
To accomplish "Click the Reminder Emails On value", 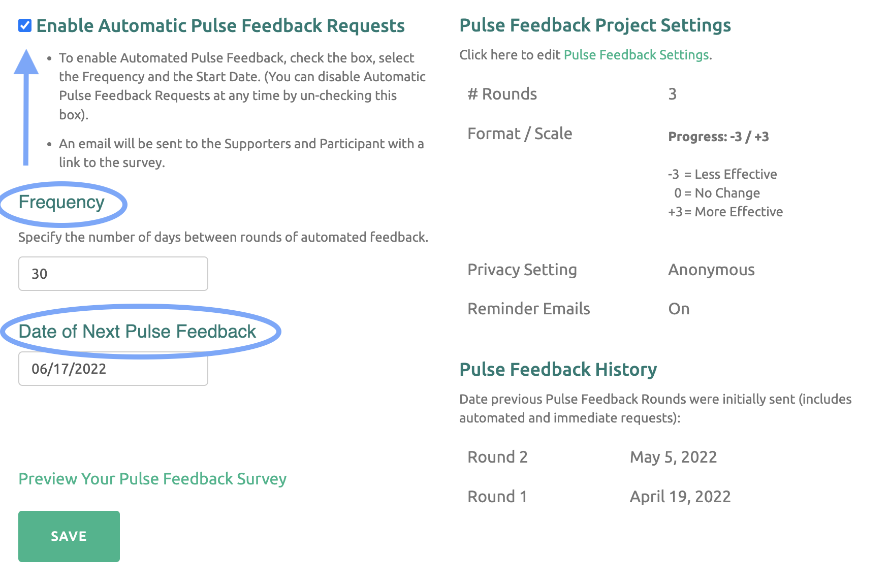I will coord(679,309).
